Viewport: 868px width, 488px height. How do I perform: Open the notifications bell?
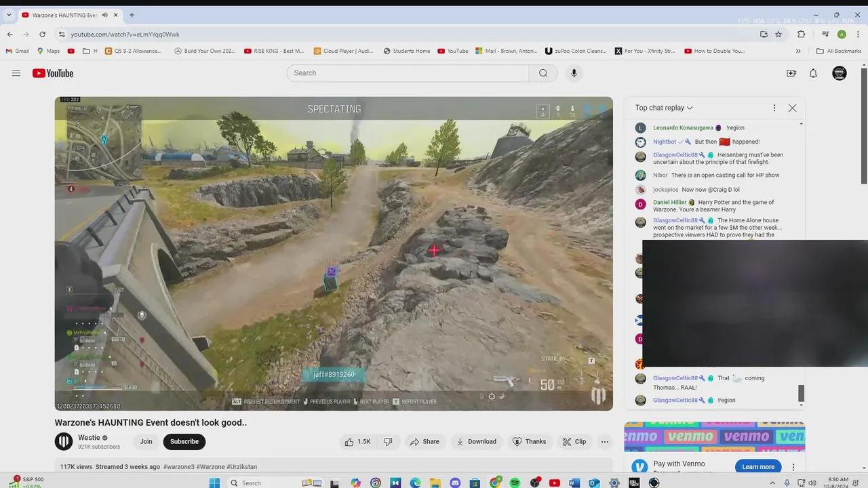tap(813, 73)
